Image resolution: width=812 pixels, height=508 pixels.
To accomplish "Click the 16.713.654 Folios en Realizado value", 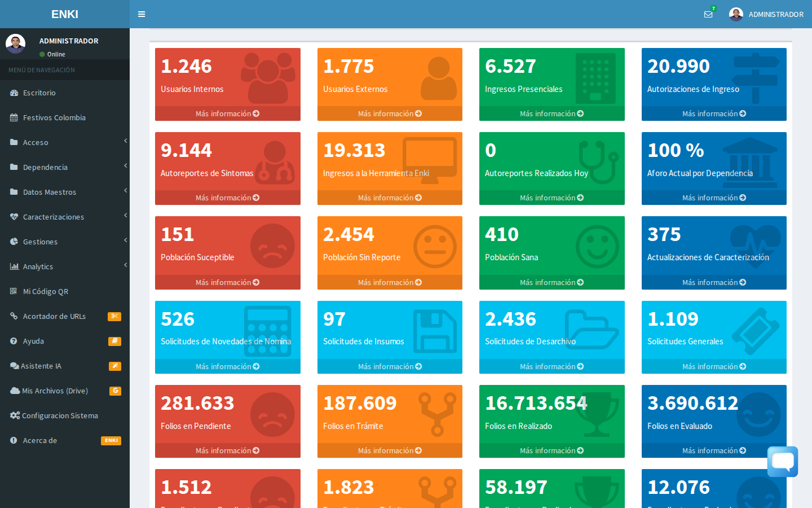I will point(536,403).
